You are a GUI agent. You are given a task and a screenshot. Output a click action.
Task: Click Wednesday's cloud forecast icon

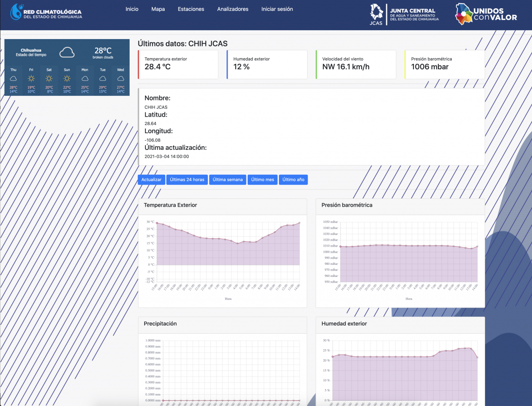[x=121, y=78]
